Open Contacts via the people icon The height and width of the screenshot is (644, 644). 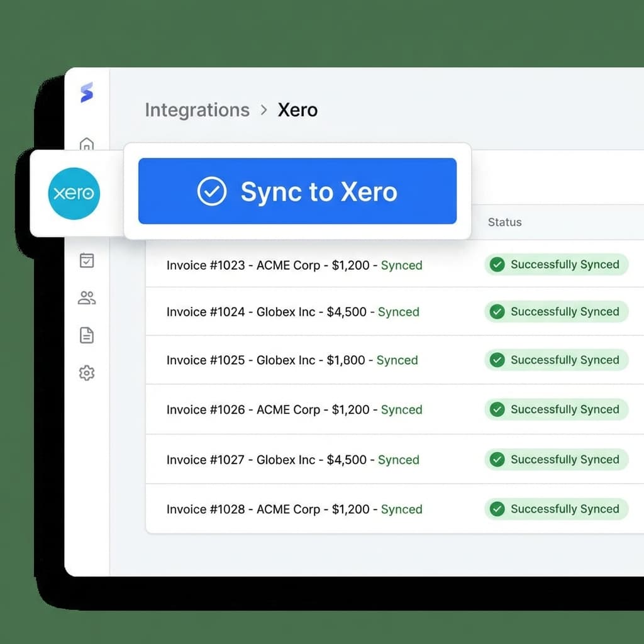86,298
